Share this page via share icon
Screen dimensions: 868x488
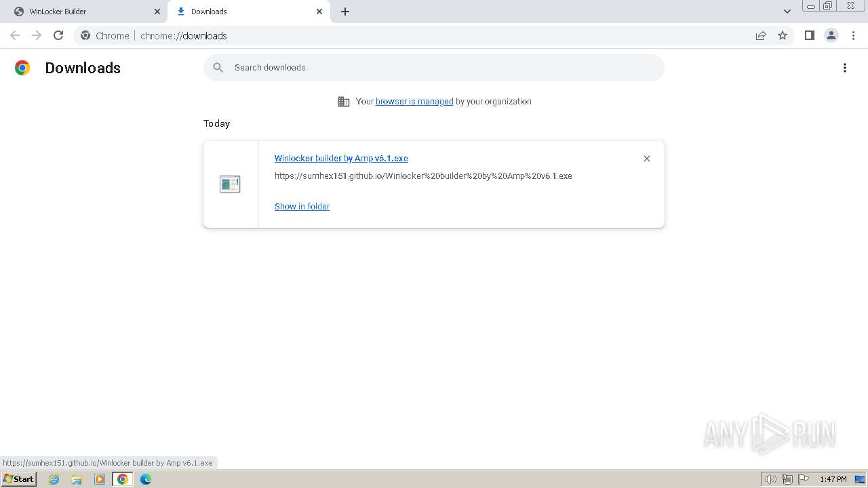761,35
